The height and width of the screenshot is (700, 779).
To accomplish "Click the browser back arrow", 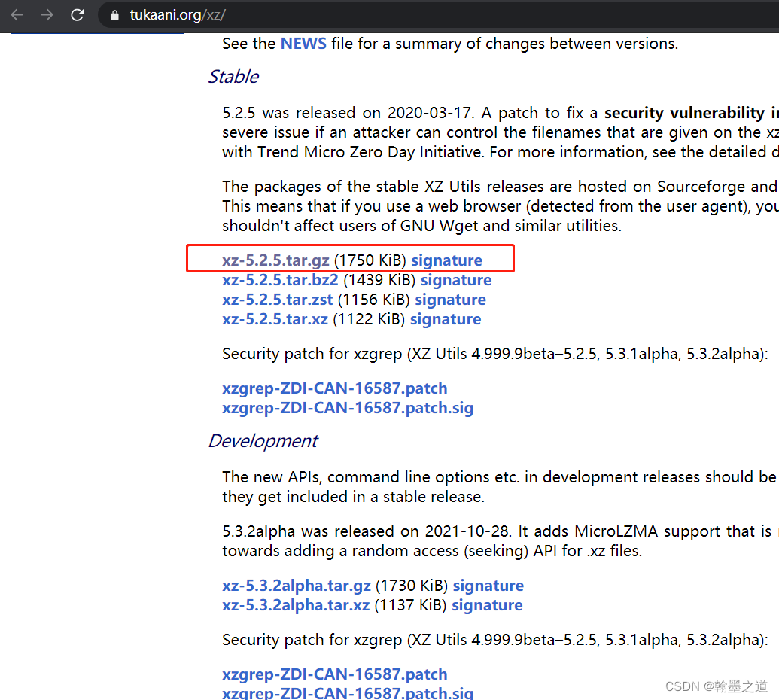I will click(17, 15).
